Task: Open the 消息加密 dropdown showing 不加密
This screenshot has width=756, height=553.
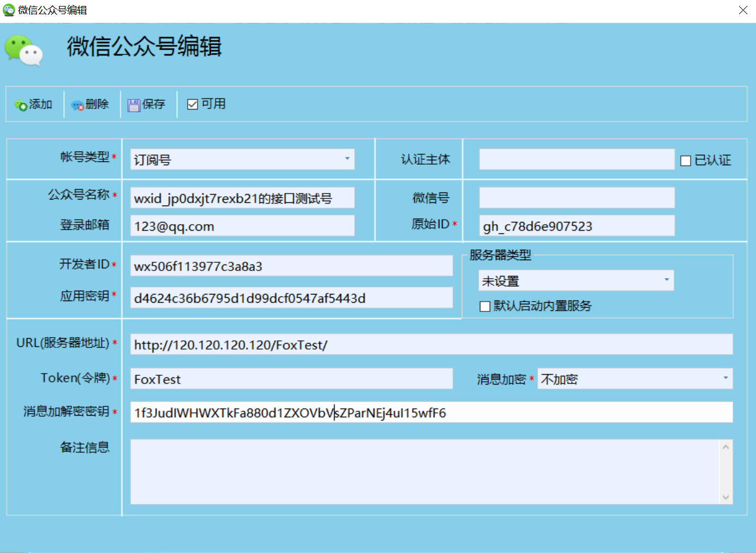Action: pyautogui.click(x=635, y=378)
